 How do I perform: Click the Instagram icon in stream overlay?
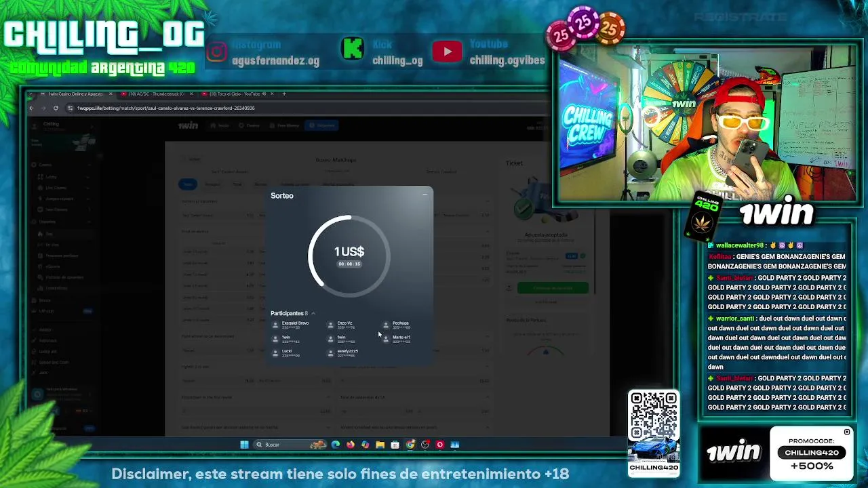tap(217, 52)
